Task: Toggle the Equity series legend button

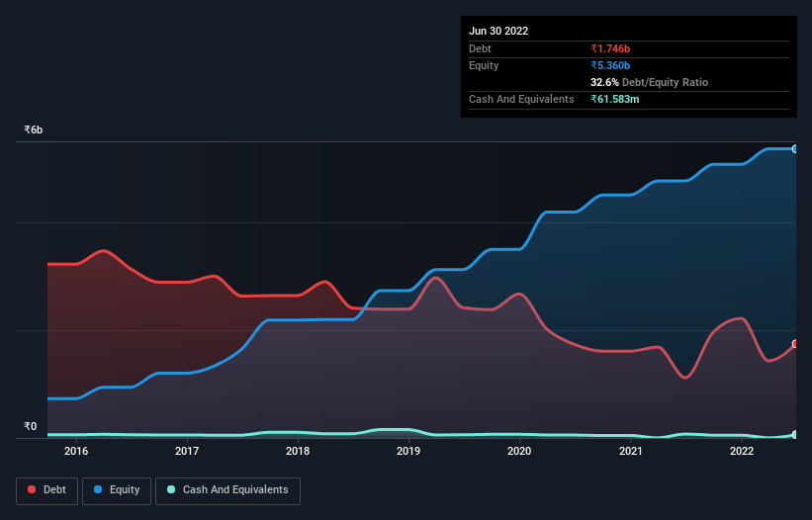Action: (117, 490)
